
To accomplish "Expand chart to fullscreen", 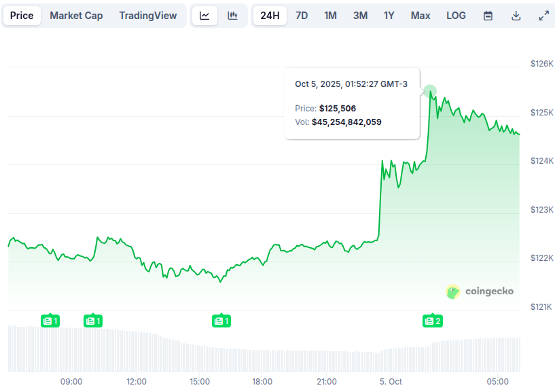I will [x=543, y=16].
